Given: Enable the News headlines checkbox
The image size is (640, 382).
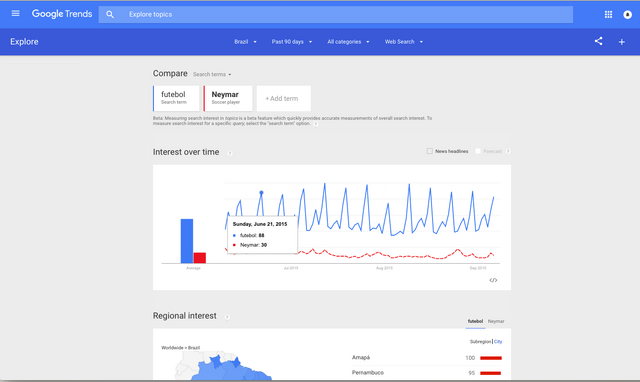Looking at the screenshot, I should point(429,151).
